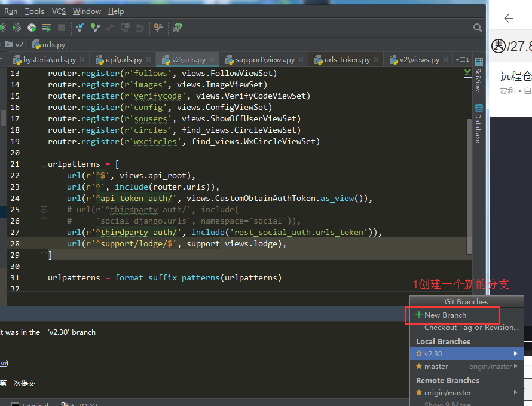Close the hysteria\urls.py tab
This screenshot has width=532, height=406.
click(82, 60)
